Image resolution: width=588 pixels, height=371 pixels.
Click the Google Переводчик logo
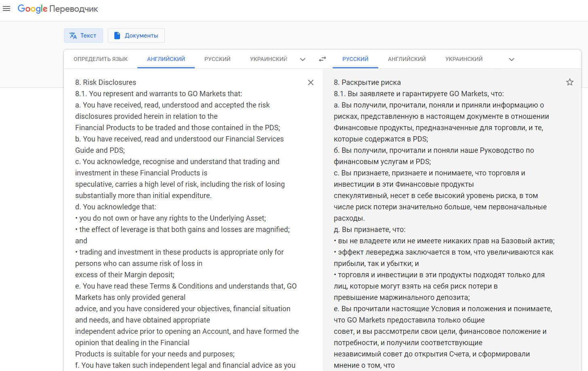[58, 9]
